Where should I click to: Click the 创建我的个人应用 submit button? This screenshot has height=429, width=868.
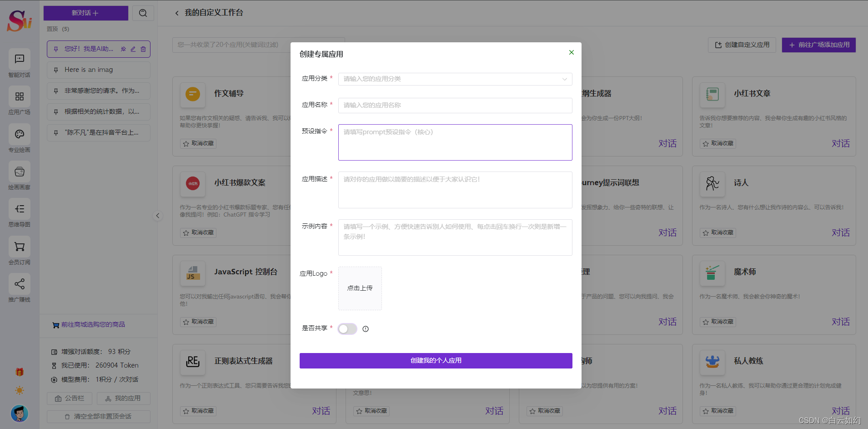[436, 361]
